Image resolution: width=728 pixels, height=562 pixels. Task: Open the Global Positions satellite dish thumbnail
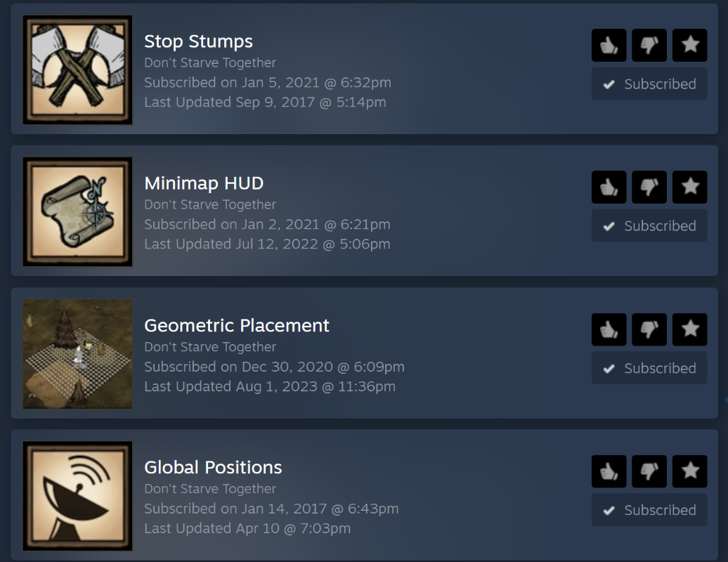[77, 496]
